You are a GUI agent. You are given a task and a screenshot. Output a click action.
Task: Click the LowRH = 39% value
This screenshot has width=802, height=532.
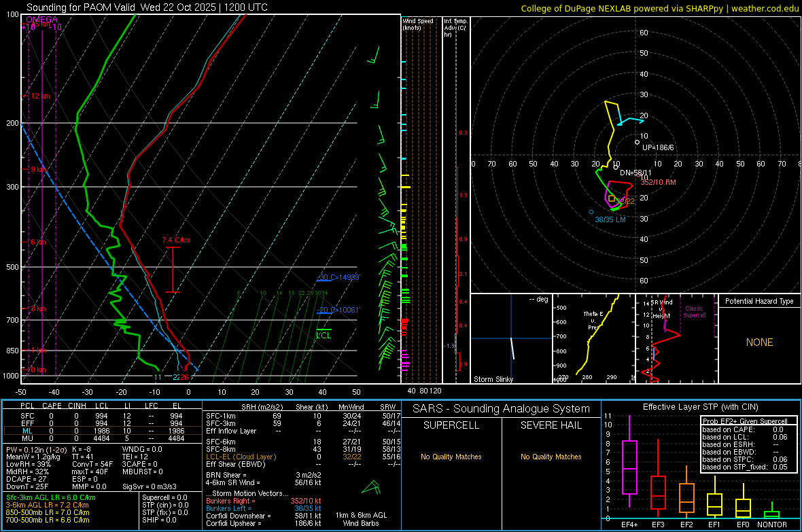tap(29, 464)
